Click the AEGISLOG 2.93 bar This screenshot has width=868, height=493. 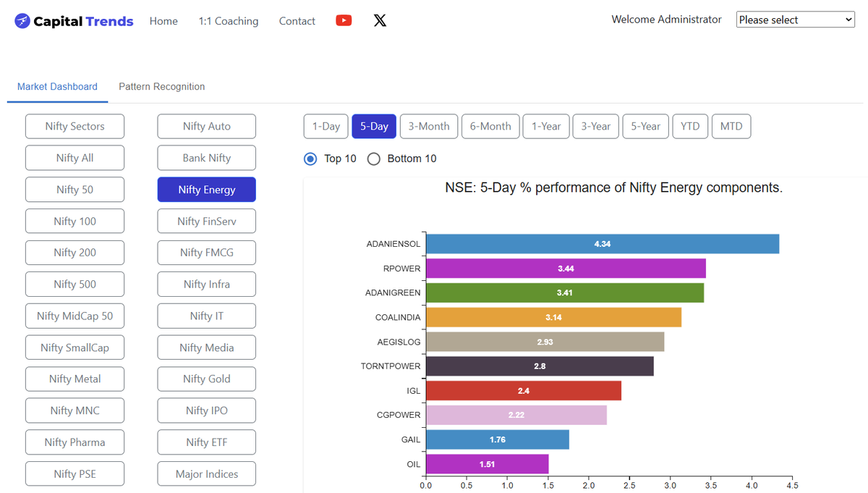coord(545,342)
